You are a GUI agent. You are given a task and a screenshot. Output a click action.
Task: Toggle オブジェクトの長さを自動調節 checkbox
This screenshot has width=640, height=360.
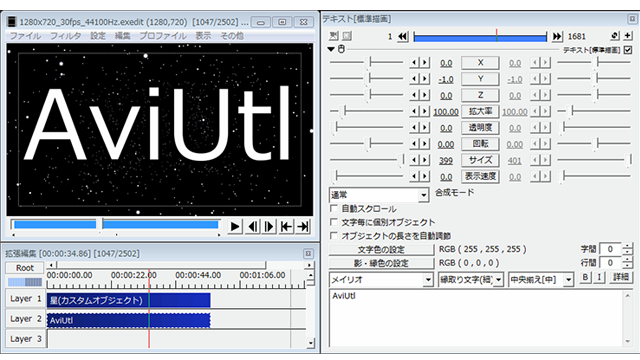[334, 236]
